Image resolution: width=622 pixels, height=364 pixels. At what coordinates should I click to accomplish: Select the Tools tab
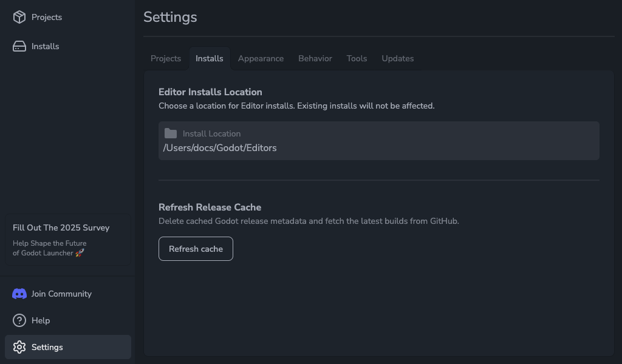pyautogui.click(x=357, y=58)
